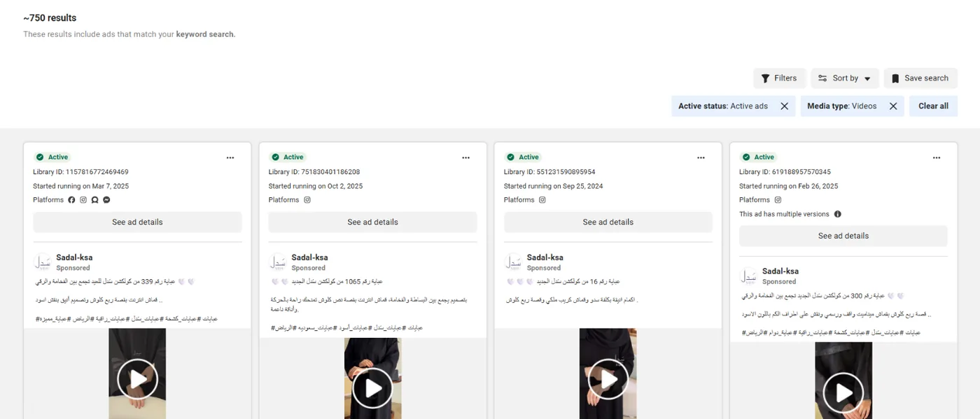The width and height of the screenshot is (980, 419).
Task: Remove the Media type Videos filter chip
Action: coord(893,106)
